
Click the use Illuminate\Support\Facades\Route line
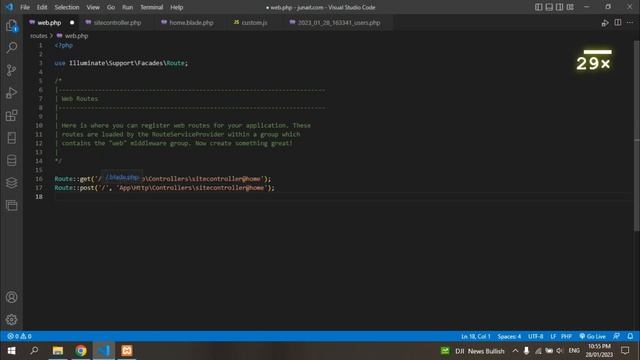tap(121, 63)
